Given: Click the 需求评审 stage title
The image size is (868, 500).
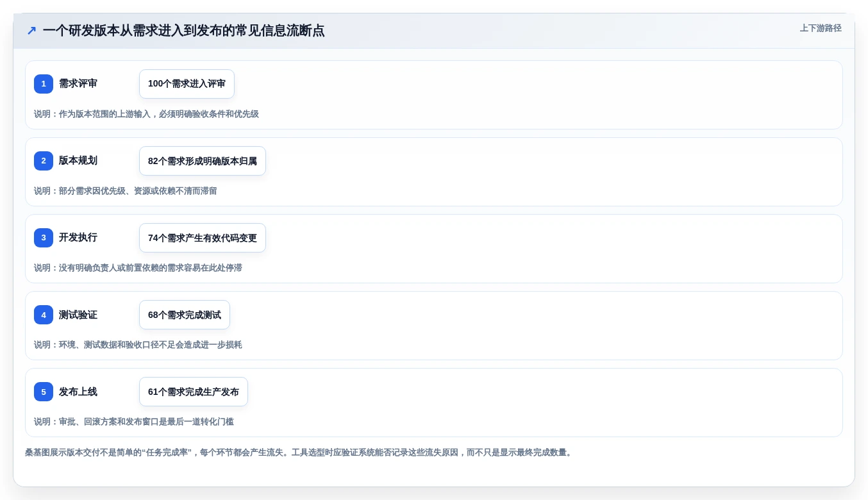Looking at the screenshot, I should point(78,84).
